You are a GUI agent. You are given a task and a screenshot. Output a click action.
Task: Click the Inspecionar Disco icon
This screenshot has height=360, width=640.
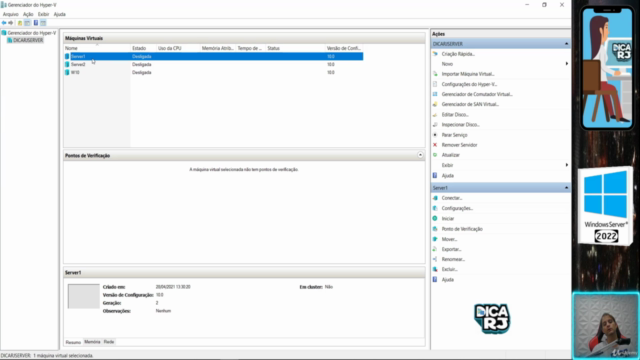coord(435,124)
